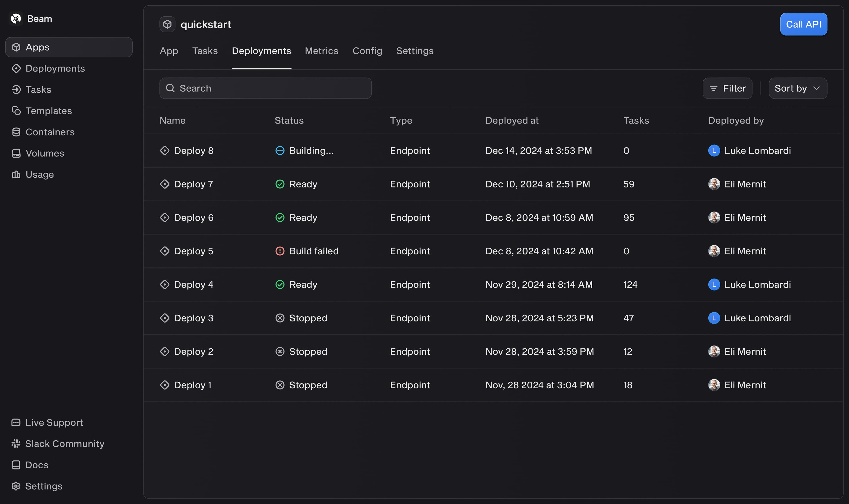Open the Docs link
Image resolution: width=849 pixels, height=504 pixels.
point(37,465)
